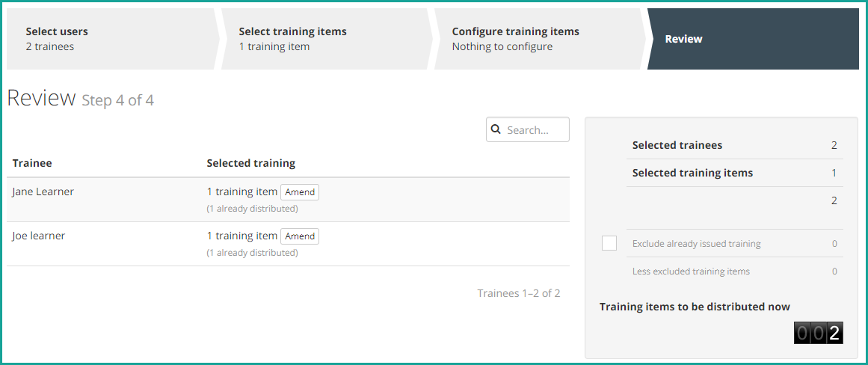868x365 pixels.
Task: Focus the Search trainees input field
Action: click(528, 129)
